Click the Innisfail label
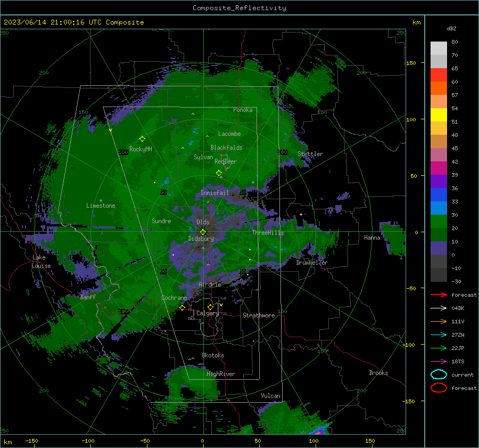Screen dimensions: 479x448 point(214,193)
